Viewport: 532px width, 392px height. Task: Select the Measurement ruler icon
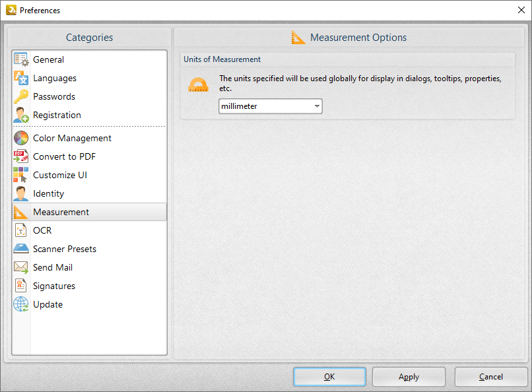(x=20, y=212)
